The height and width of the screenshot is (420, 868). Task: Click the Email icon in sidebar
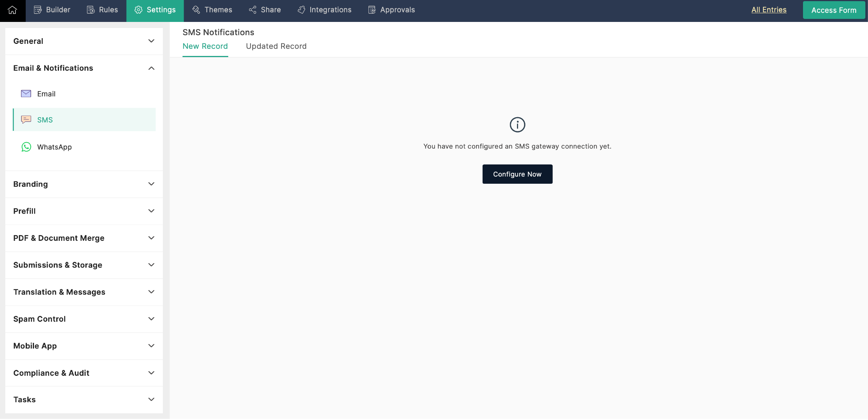pos(26,94)
